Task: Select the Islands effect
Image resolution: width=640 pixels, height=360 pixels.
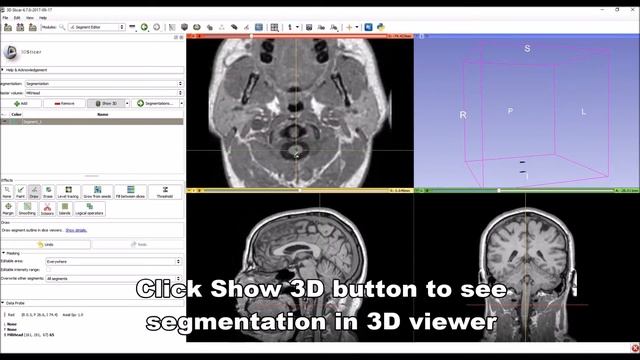Action: tap(64, 209)
